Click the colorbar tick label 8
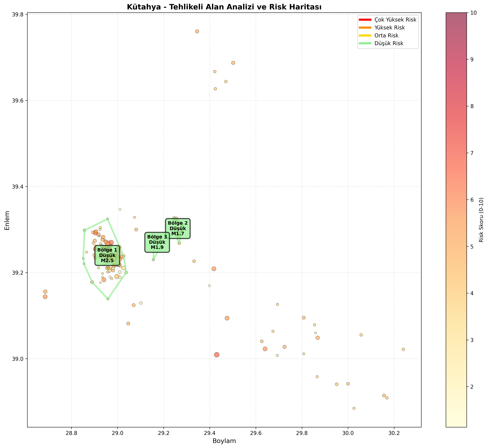Image resolution: width=488 pixels, height=448 pixels. coord(472,106)
